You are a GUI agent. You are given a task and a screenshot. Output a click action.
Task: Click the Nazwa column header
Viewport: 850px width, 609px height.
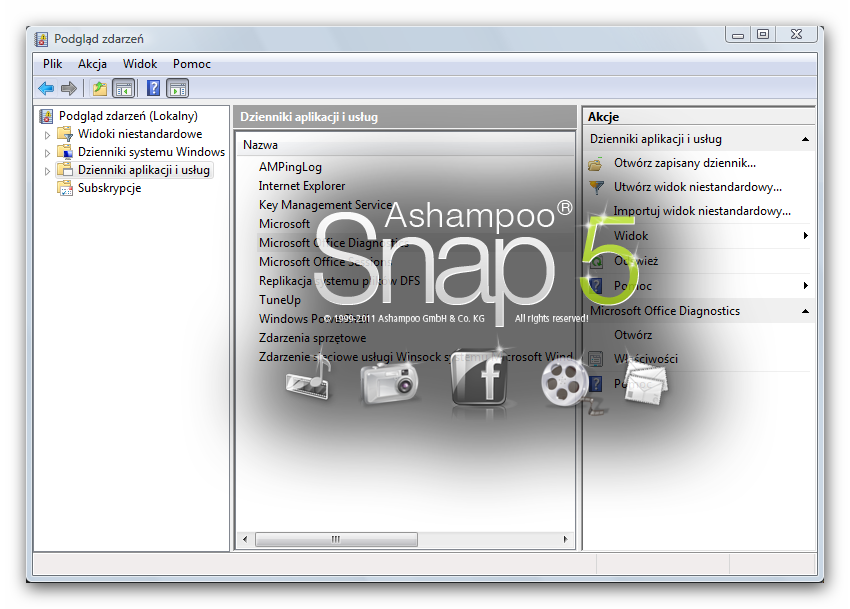click(405, 145)
